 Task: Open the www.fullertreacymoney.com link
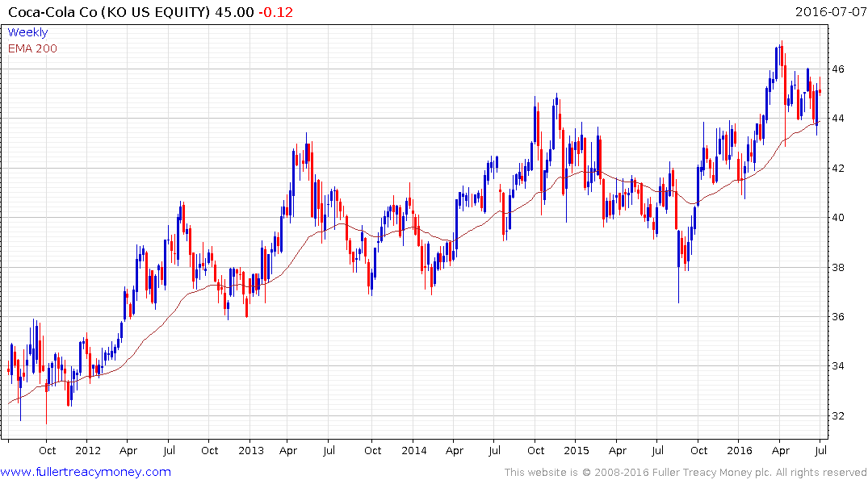86,472
